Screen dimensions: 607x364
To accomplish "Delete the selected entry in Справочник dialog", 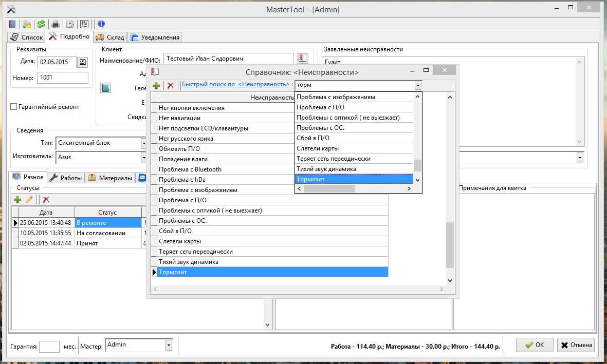I will tap(170, 86).
